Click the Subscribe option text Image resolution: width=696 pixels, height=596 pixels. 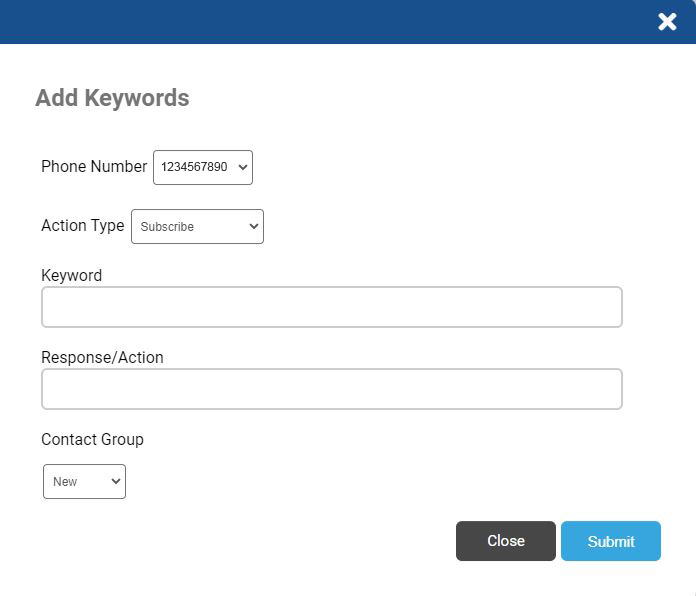tap(167, 226)
